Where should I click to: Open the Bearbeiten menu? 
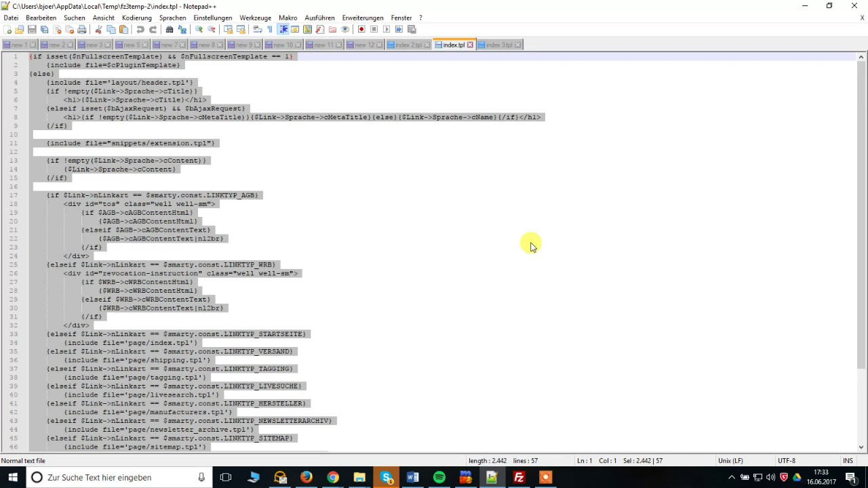41,18
